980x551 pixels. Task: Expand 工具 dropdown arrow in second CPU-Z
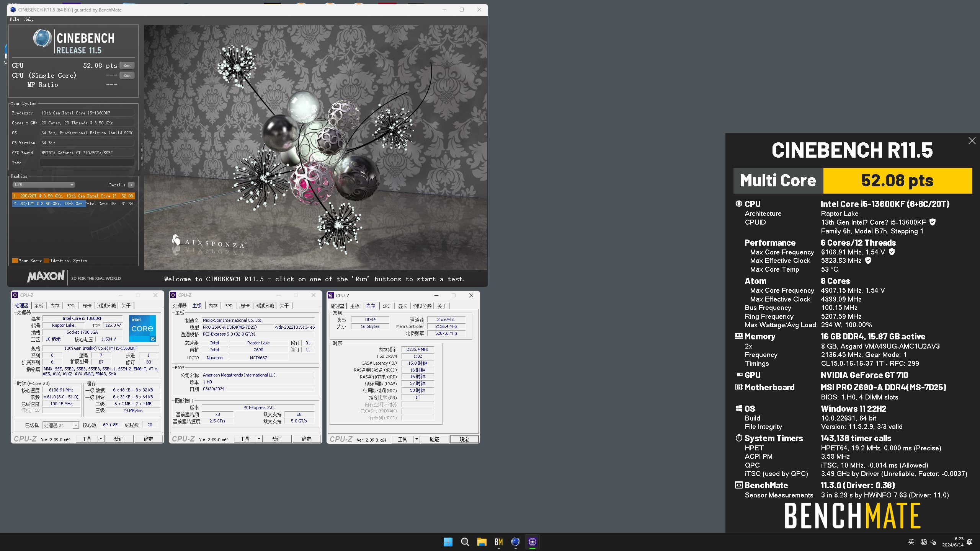click(259, 439)
